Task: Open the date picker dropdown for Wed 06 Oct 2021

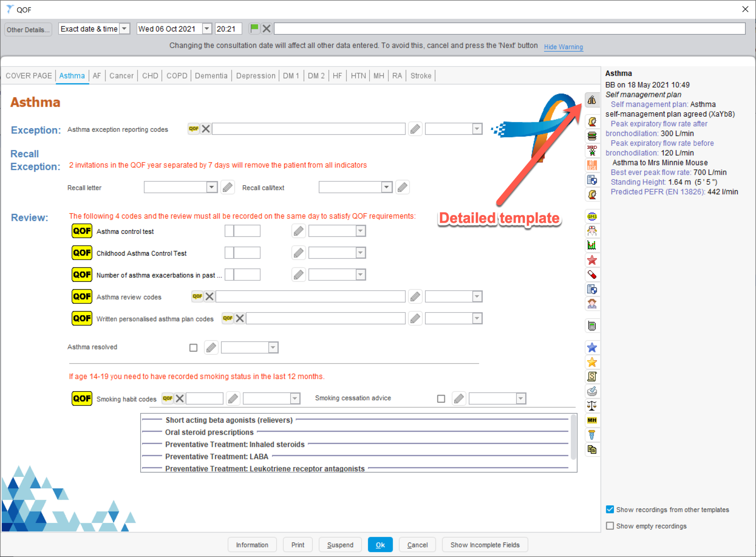Action: pyautogui.click(x=207, y=28)
